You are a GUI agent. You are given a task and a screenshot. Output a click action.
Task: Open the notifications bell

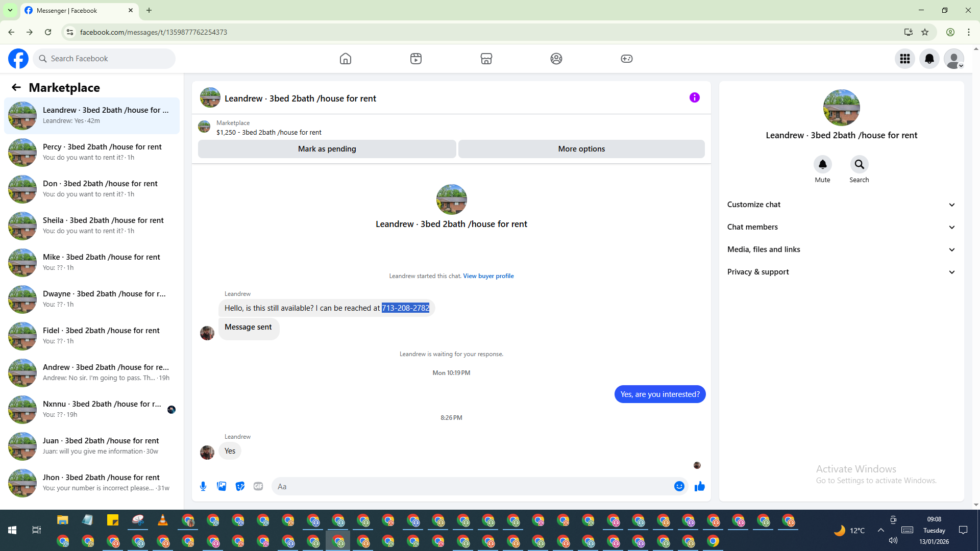point(929,59)
